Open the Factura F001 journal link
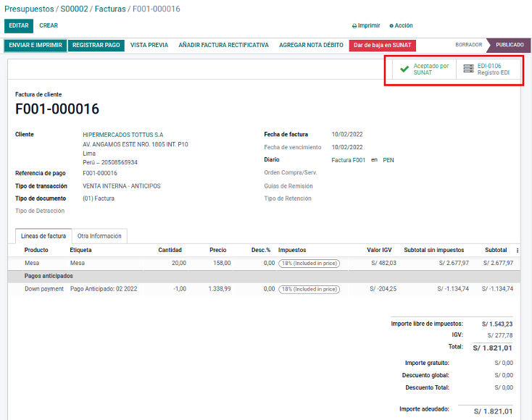 pos(349,160)
